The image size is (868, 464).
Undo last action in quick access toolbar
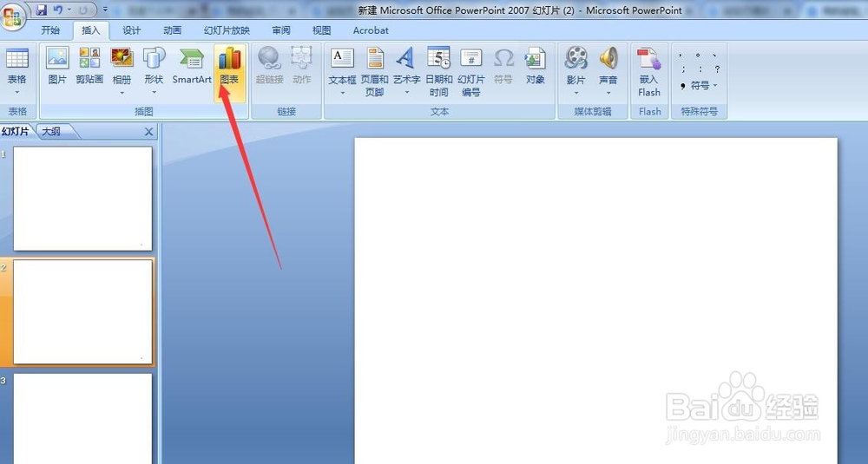pos(58,10)
